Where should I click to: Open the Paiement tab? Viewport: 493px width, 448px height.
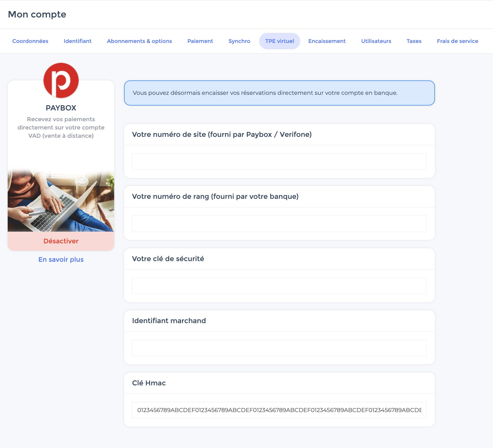[200, 41]
